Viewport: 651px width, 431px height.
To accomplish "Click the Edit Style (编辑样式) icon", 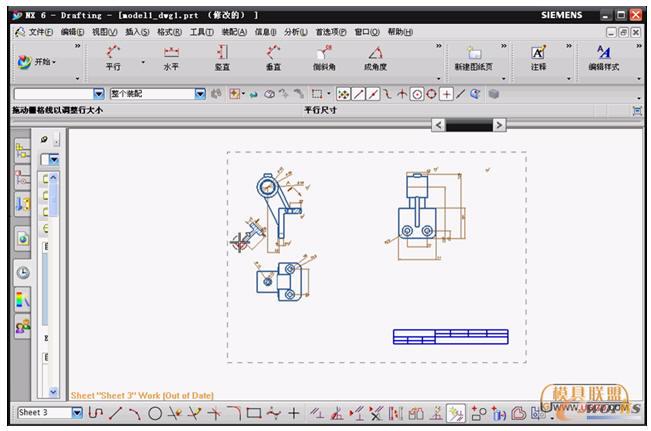I will [x=603, y=57].
